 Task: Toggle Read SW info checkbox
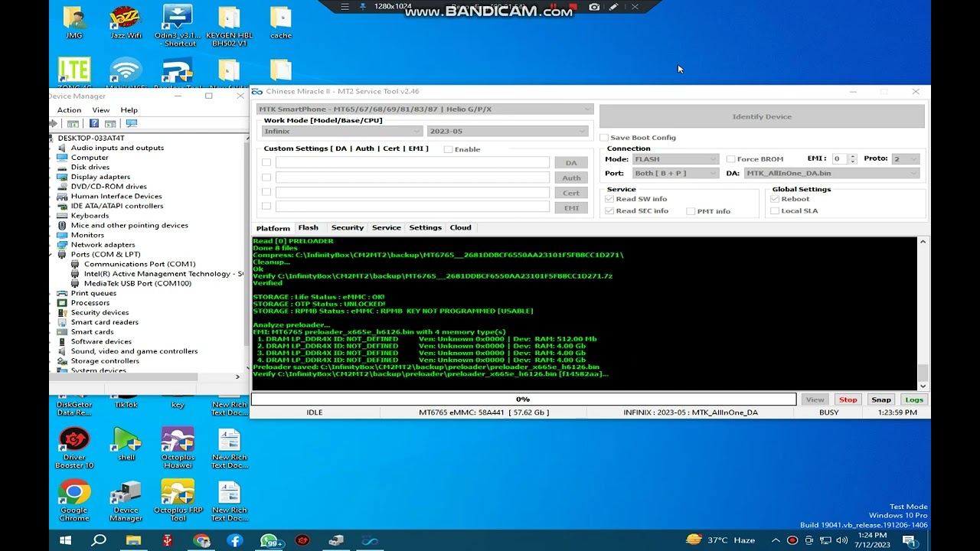coord(609,199)
